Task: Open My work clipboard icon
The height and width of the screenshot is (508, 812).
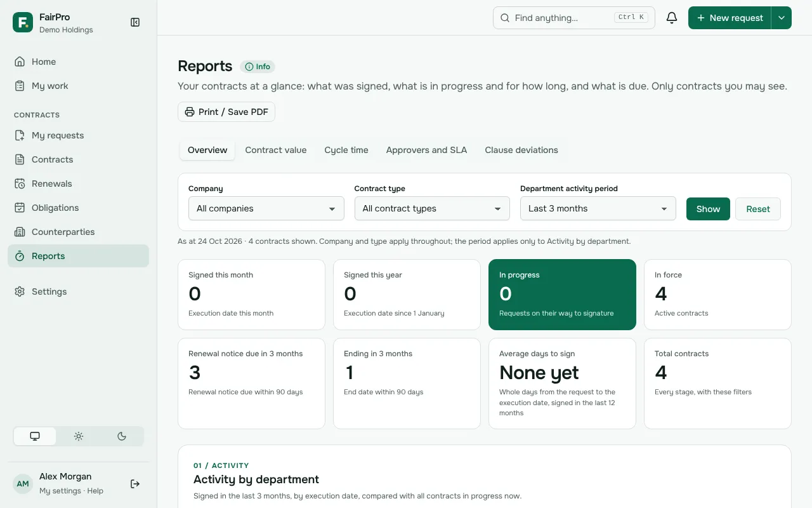Action: [20, 86]
